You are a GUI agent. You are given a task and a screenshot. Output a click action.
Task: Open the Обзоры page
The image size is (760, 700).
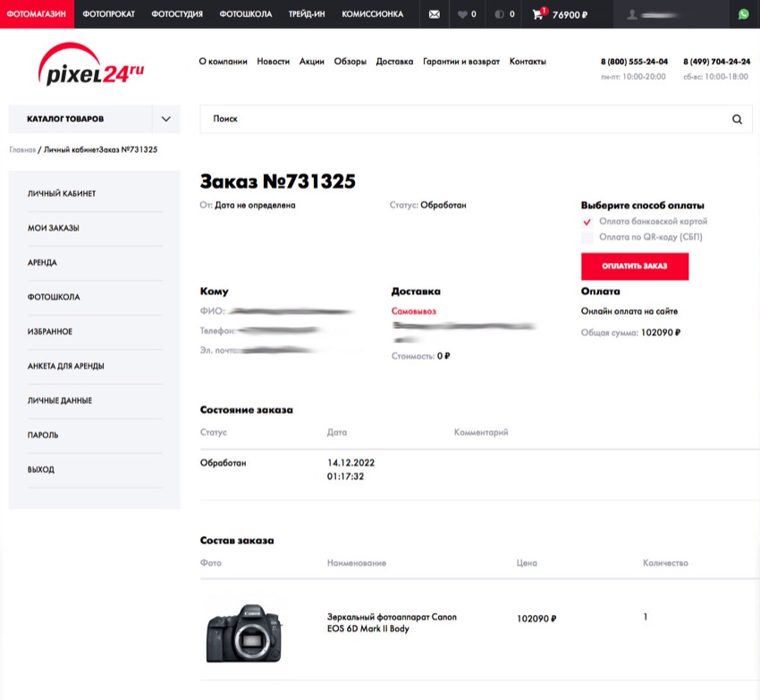[350, 62]
